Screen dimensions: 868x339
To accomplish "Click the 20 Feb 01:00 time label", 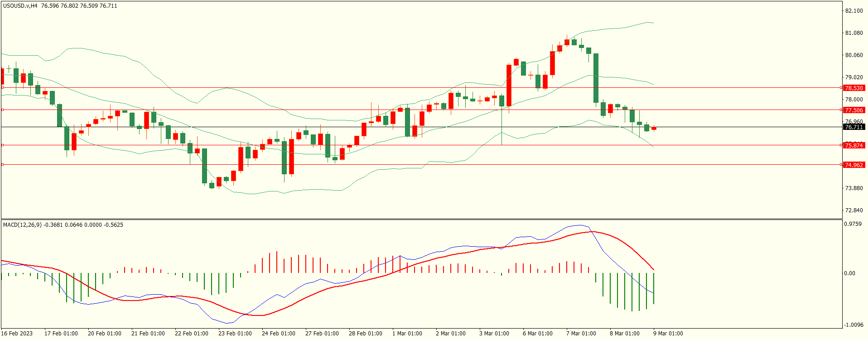I will (105, 334).
